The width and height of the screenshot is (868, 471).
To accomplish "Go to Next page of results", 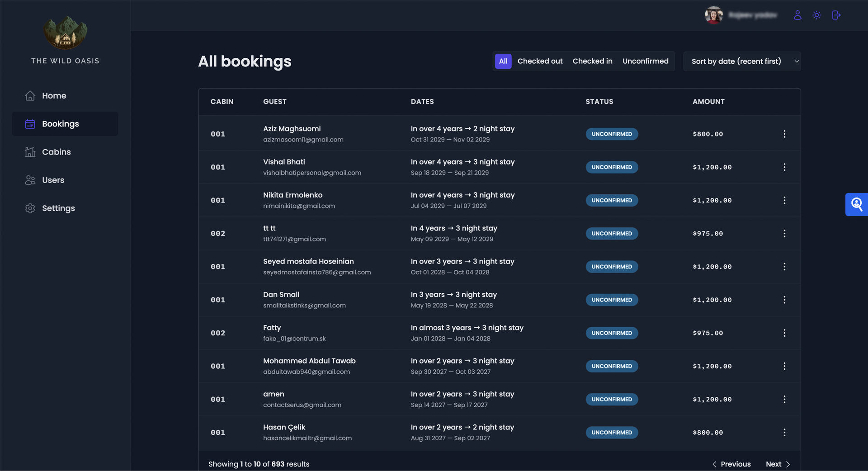I will pyautogui.click(x=778, y=464).
